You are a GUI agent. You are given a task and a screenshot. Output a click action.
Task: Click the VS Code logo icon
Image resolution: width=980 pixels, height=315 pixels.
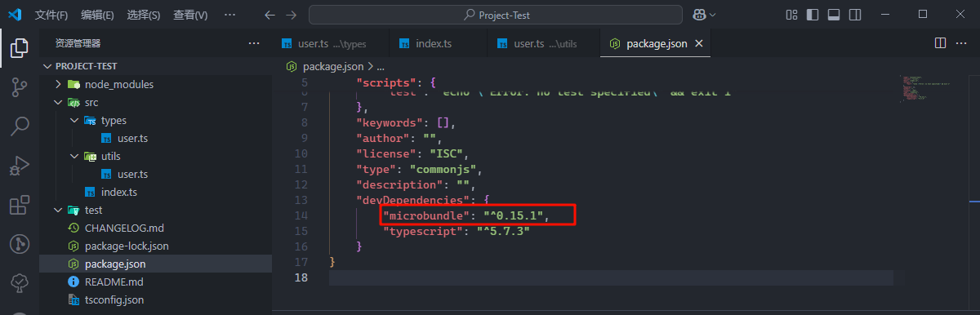pyautogui.click(x=14, y=15)
